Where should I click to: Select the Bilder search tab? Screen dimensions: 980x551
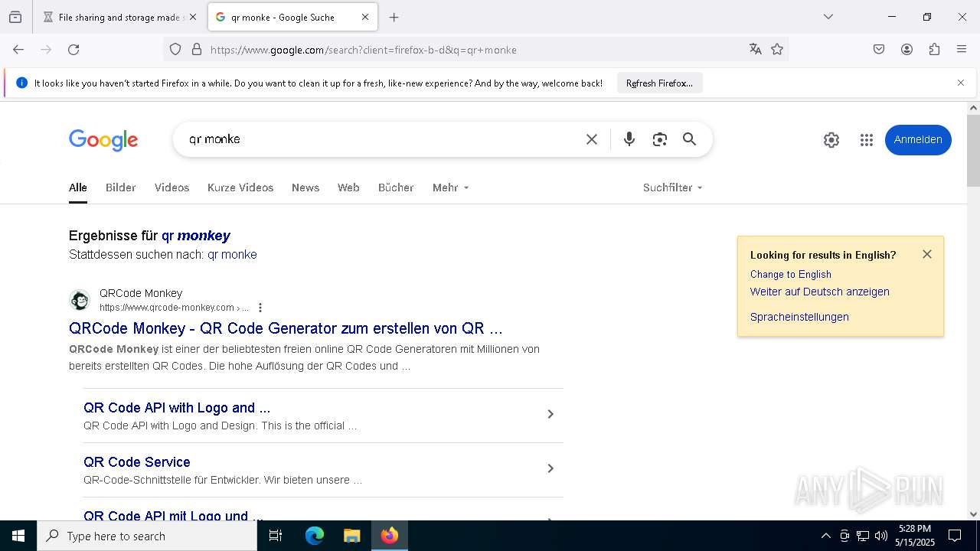[121, 187]
